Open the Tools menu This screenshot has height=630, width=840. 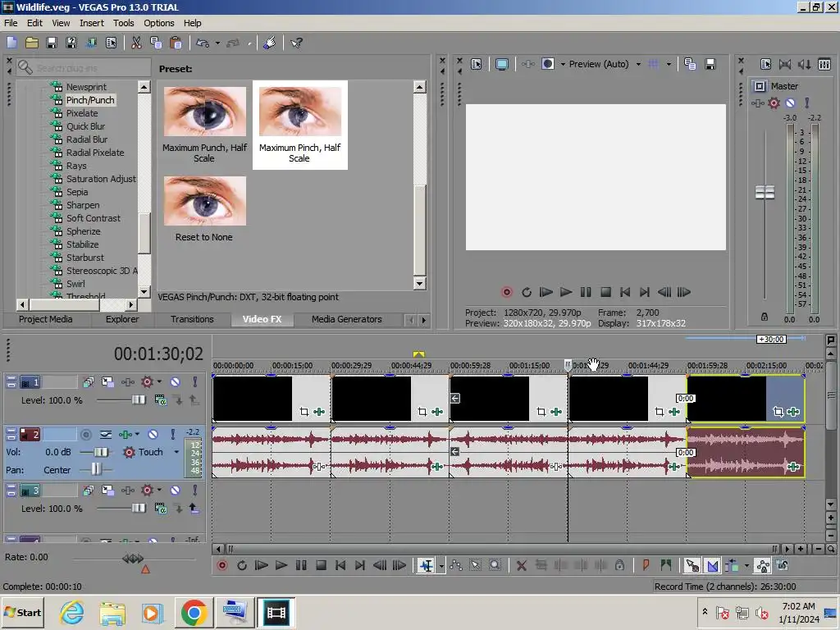coord(123,23)
